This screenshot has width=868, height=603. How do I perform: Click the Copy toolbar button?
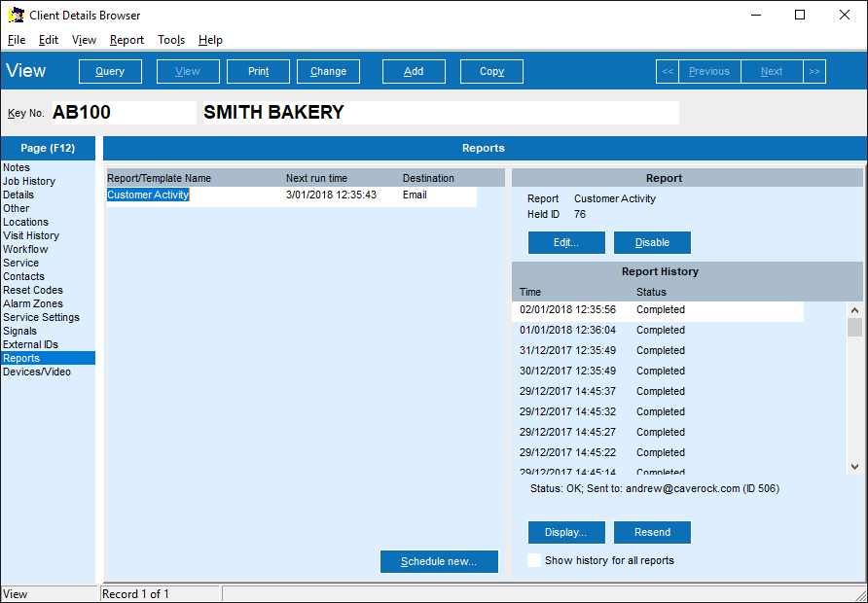click(491, 71)
